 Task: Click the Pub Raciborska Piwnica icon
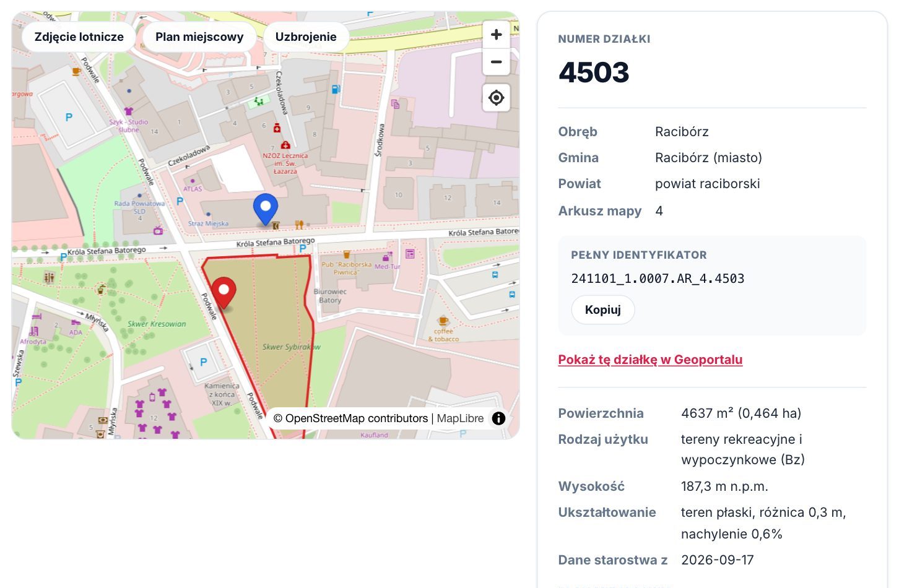pos(347,254)
